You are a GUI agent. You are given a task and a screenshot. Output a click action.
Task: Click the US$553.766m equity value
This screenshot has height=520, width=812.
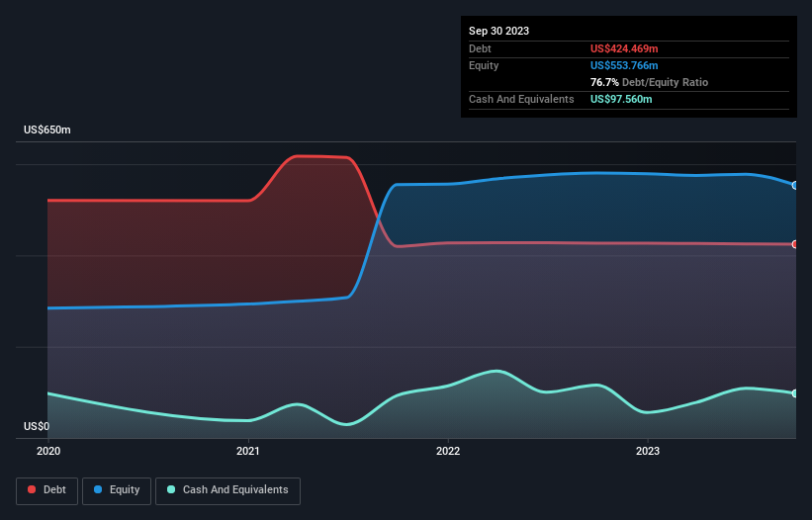pyautogui.click(x=624, y=65)
